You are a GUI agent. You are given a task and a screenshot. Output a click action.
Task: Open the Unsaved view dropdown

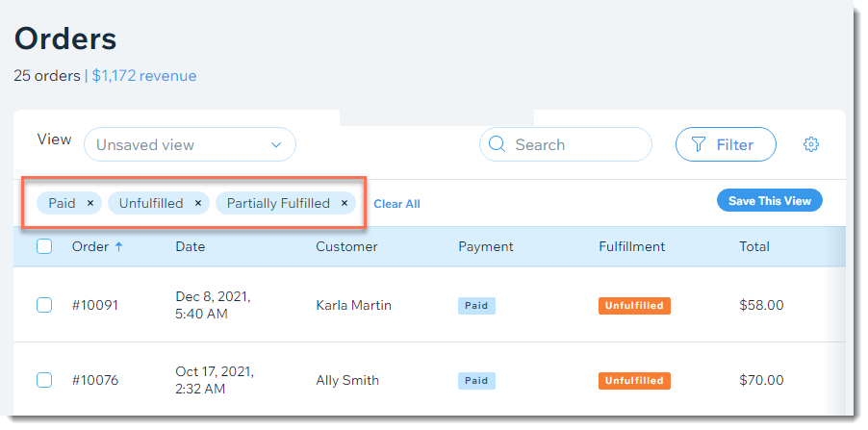click(x=190, y=144)
